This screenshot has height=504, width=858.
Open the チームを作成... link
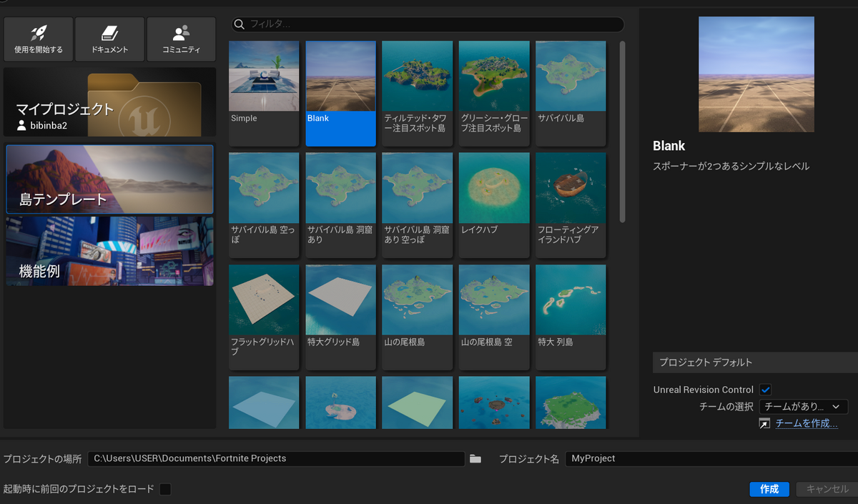pyautogui.click(x=807, y=424)
